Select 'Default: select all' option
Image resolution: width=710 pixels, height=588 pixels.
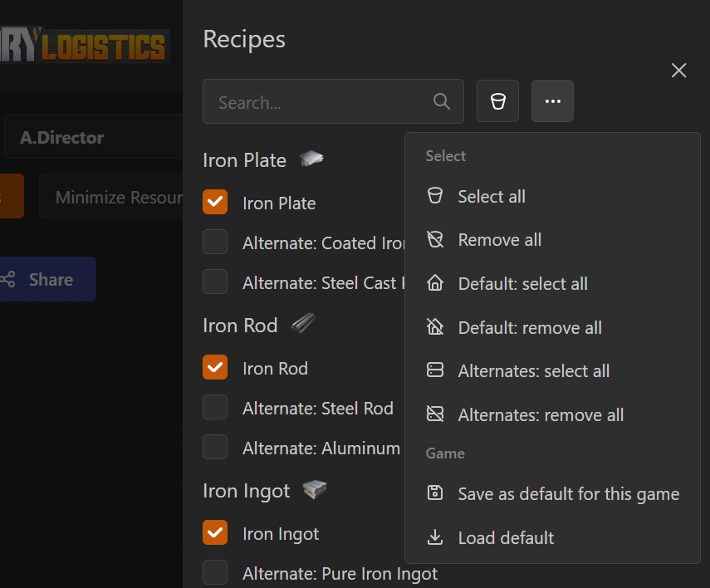[522, 284]
